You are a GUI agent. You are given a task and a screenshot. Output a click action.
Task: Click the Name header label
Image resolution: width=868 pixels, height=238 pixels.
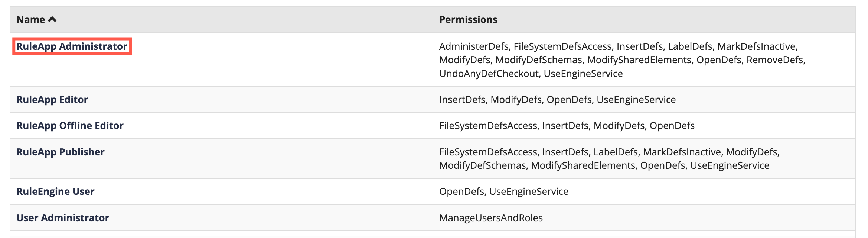(x=32, y=20)
